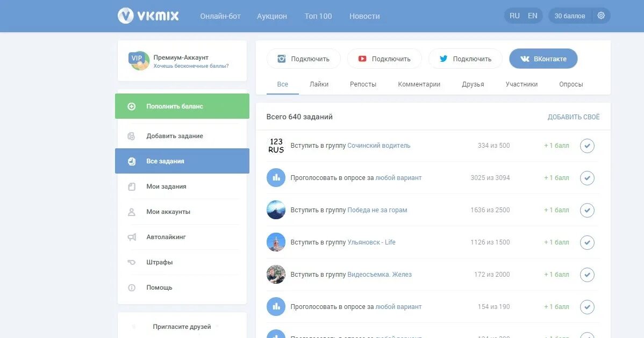Check off poll task 154 из 190
Screen dimensions: 644x338
click(x=587, y=307)
